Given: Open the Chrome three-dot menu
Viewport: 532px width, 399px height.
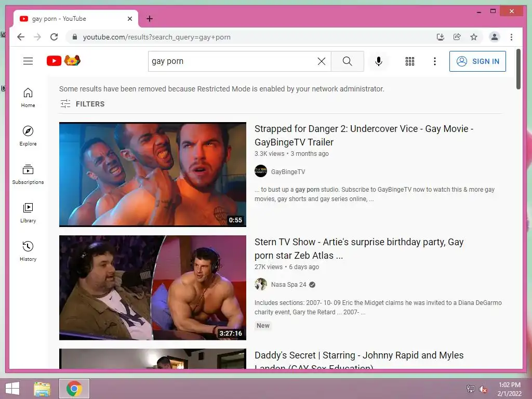Looking at the screenshot, I should (511, 37).
